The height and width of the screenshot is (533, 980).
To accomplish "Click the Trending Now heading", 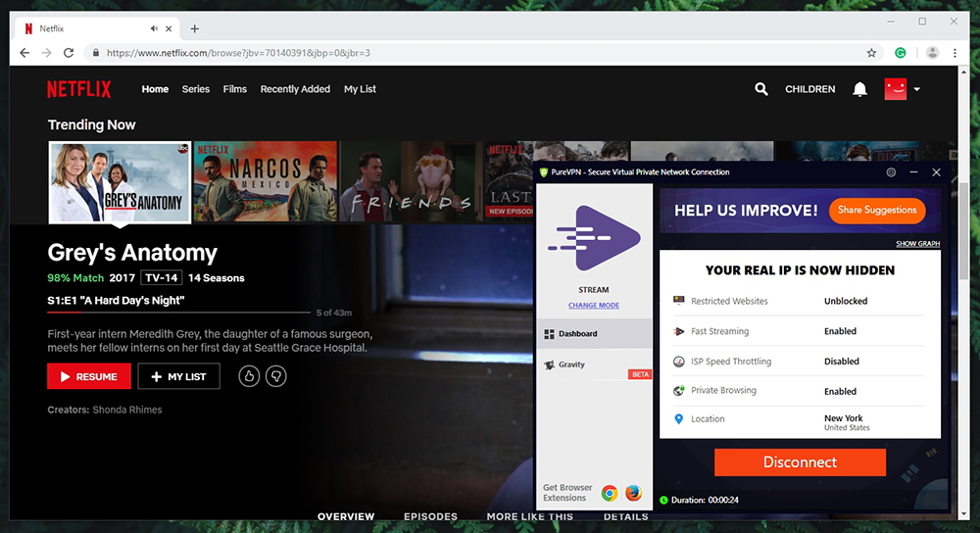I will coord(91,125).
